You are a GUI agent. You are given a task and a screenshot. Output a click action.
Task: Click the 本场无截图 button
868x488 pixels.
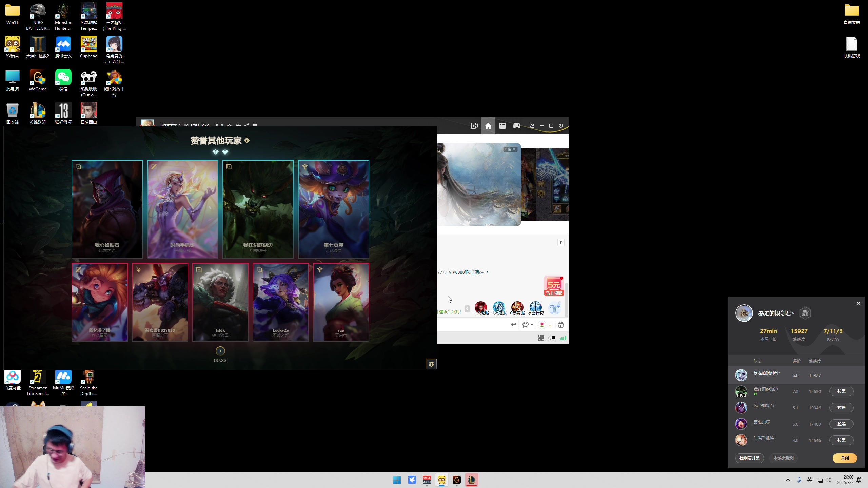(x=784, y=458)
